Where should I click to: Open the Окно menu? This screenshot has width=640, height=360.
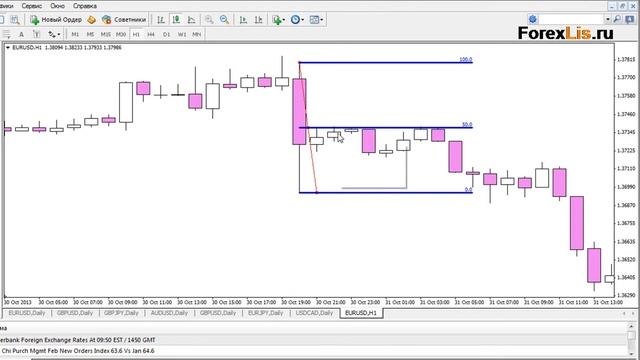[x=57, y=6]
